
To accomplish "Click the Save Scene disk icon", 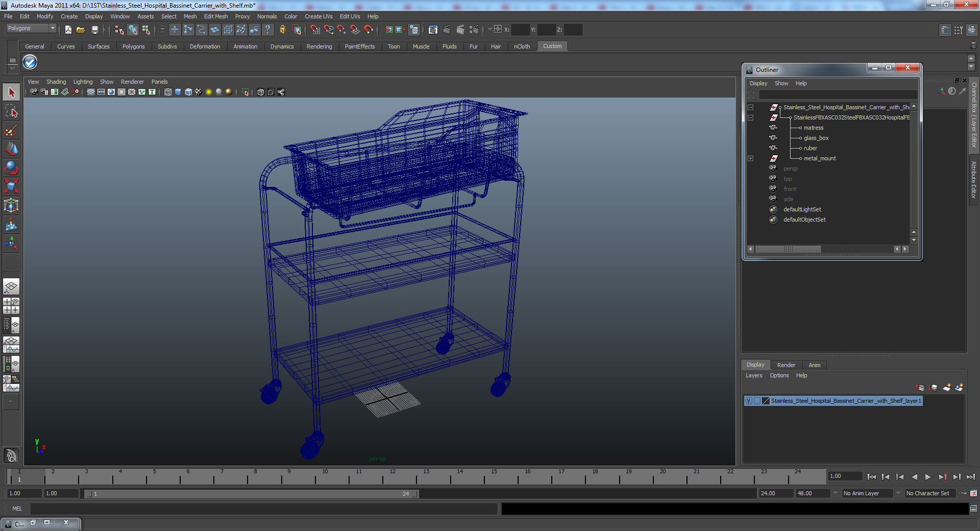I will pyautogui.click(x=94, y=30).
